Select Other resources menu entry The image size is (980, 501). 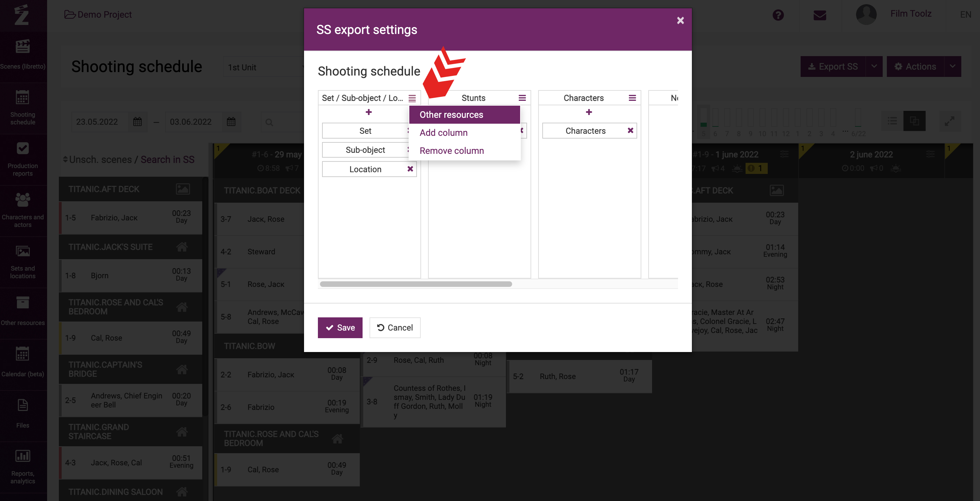point(464,115)
